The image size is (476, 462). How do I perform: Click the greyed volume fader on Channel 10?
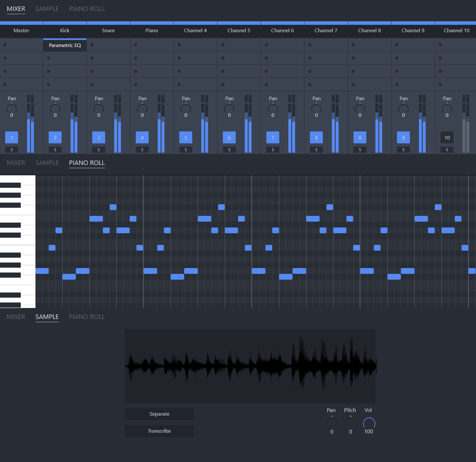coord(466,124)
